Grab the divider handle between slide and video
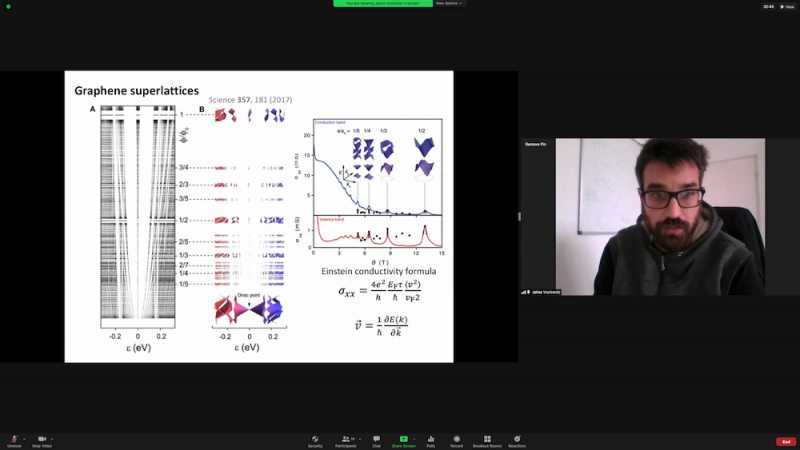800x450 pixels. pyautogui.click(x=519, y=216)
